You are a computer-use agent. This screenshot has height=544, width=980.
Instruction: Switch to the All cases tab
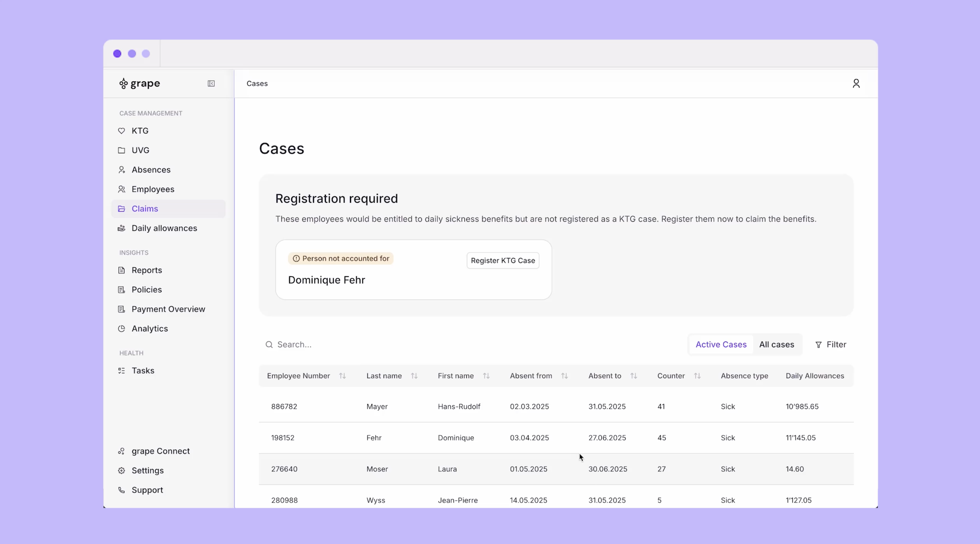[x=777, y=344]
